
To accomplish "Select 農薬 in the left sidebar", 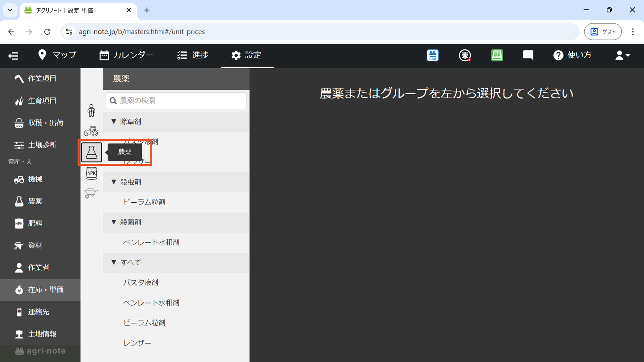I will [40, 201].
